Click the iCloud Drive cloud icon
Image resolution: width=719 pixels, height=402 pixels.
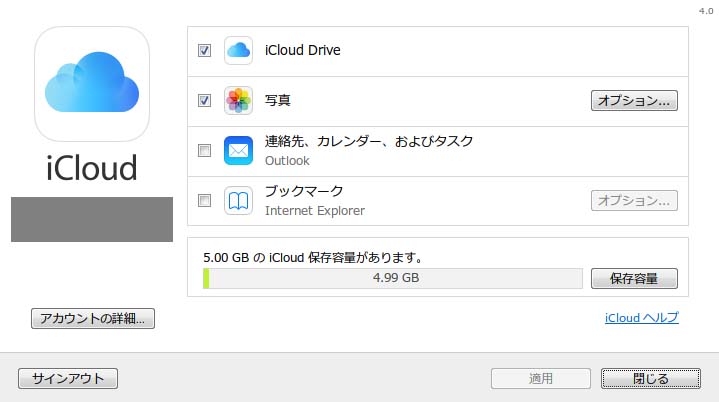click(238, 50)
